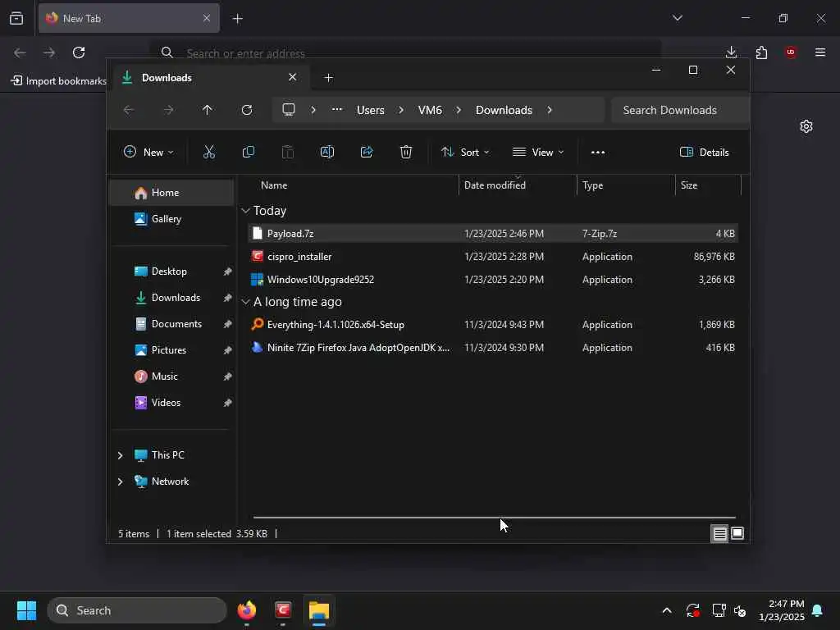This screenshot has width=840, height=630.
Task: Click the Search Downloads box
Action: (679, 110)
